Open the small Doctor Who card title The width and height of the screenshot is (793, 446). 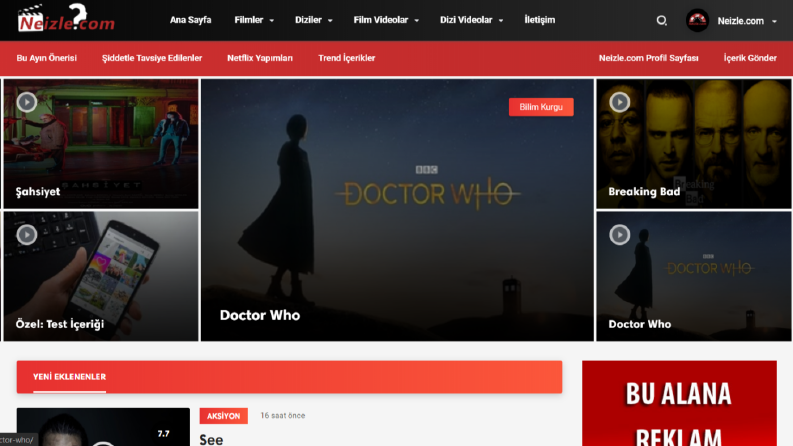(x=640, y=324)
